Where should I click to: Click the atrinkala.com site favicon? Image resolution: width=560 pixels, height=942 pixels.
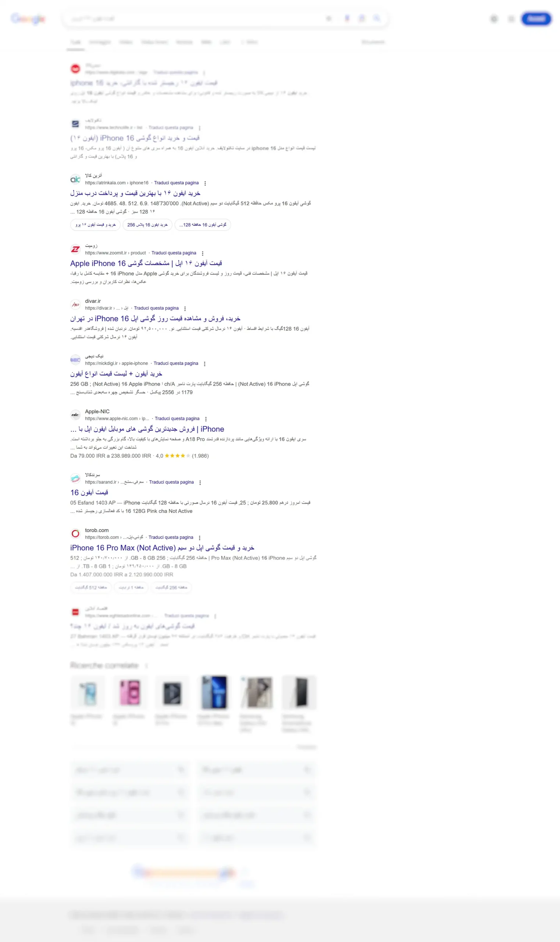click(75, 179)
